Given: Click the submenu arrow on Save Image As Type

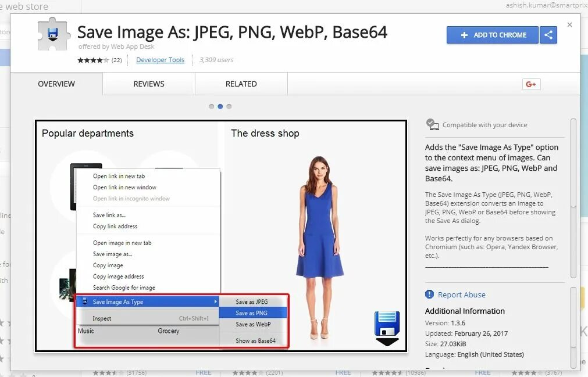Looking at the screenshot, I should pyautogui.click(x=215, y=301).
